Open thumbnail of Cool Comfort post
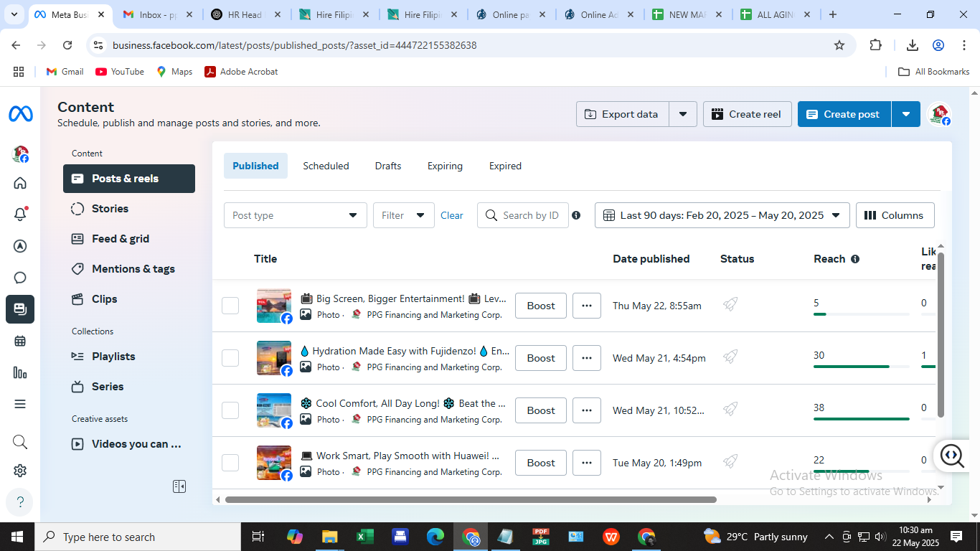This screenshot has width=980, height=551. coord(274,410)
